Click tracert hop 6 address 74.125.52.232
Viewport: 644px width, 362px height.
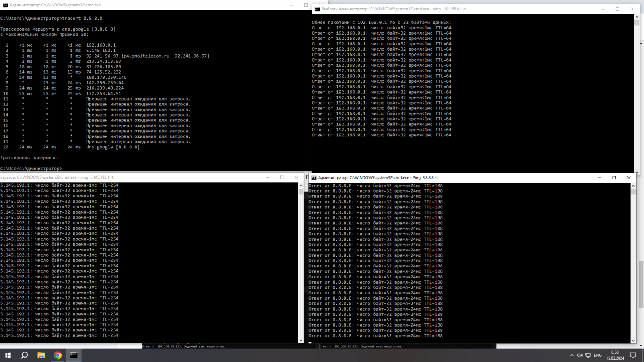103,72
